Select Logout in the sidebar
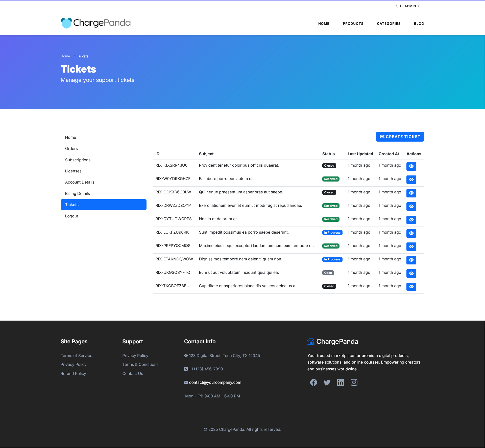This screenshot has height=448, width=485. 71,216
